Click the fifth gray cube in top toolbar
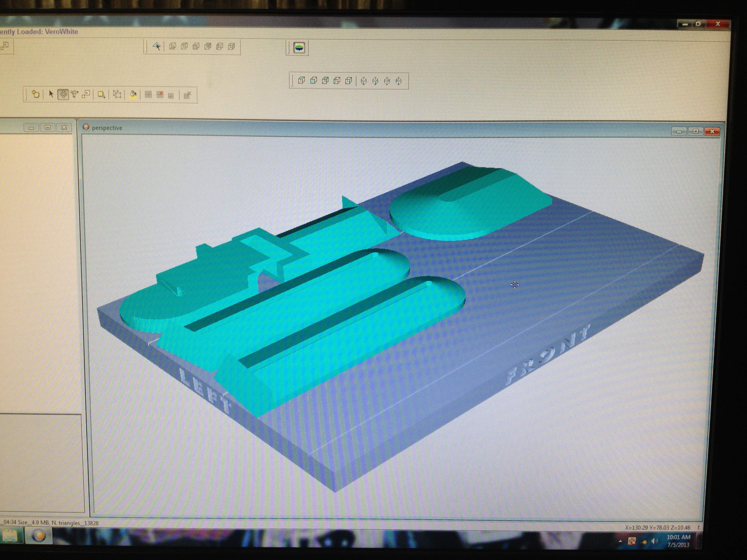This screenshot has height=560, width=747. coord(220,46)
